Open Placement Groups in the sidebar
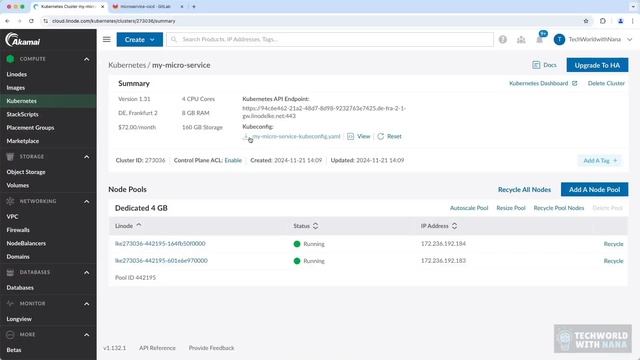 30,128
